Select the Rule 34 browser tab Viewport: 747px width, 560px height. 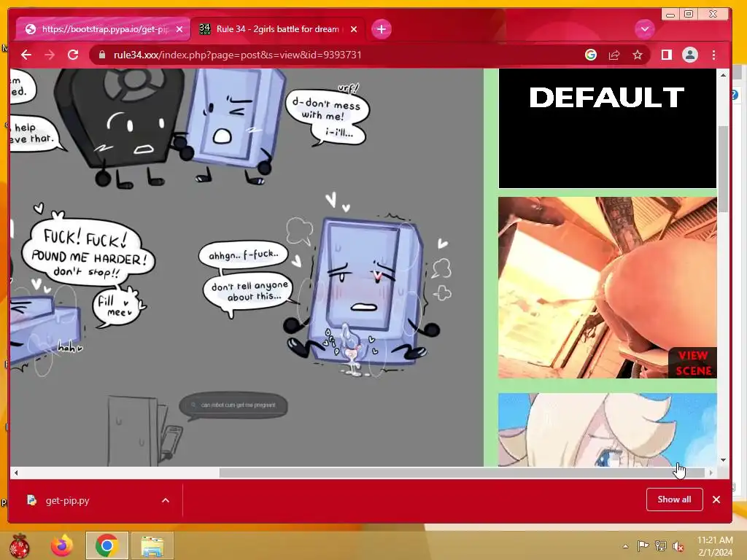point(278,29)
